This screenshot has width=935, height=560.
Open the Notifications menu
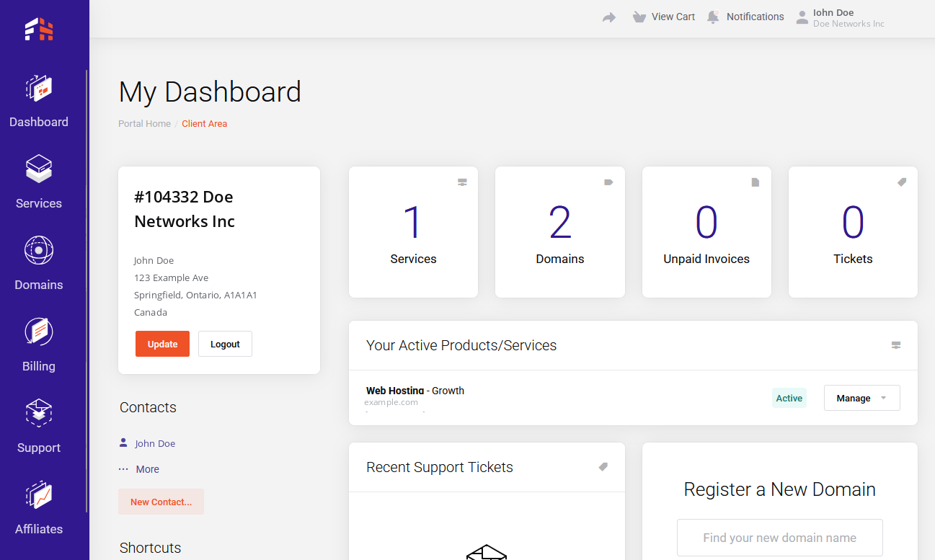745,17
